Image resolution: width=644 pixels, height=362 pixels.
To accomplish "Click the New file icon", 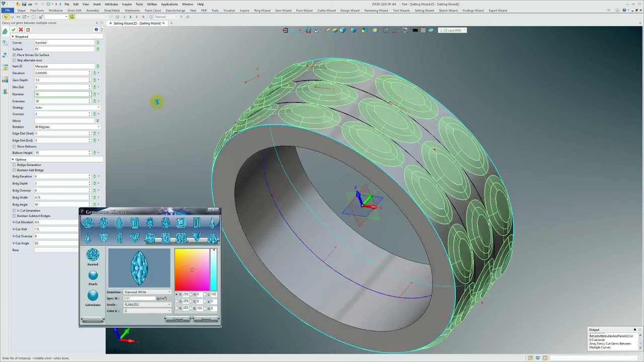I will [x=12, y=4].
